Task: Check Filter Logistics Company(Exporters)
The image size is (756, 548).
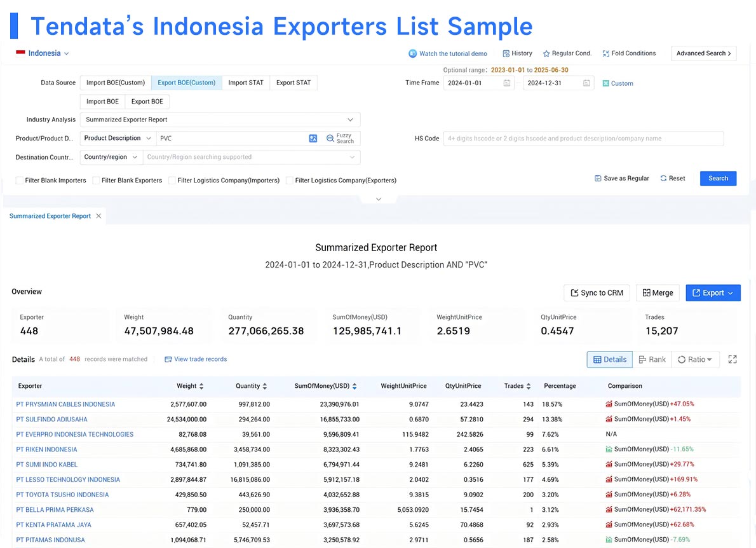Action: (289, 181)
